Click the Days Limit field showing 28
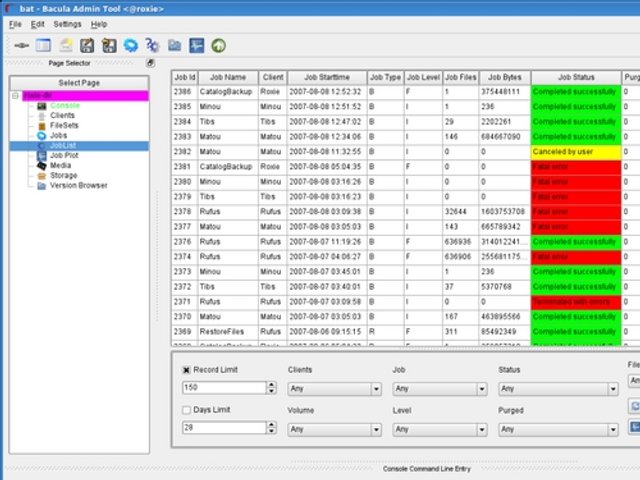Image resolution: width=640 pixels, height=480 pixels. [x=224, y=428]
